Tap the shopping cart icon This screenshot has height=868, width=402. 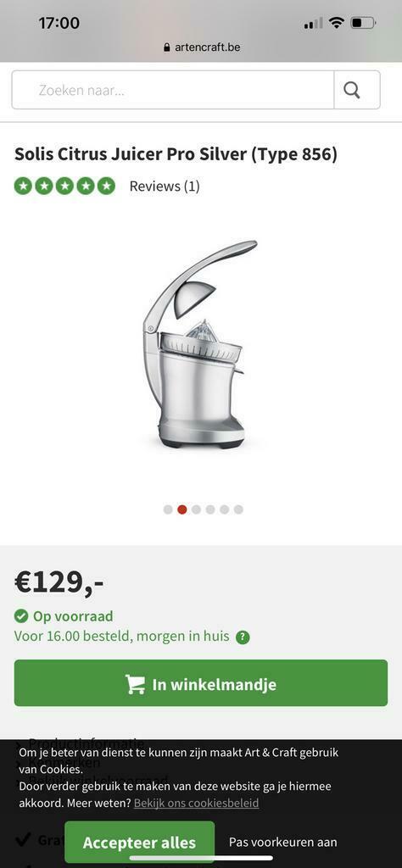tap(135, 684)
